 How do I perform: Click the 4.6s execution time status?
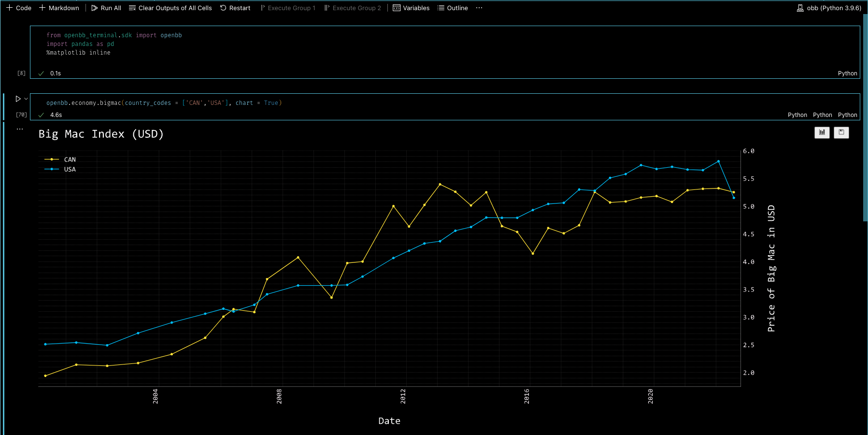(x=56, y=115)
